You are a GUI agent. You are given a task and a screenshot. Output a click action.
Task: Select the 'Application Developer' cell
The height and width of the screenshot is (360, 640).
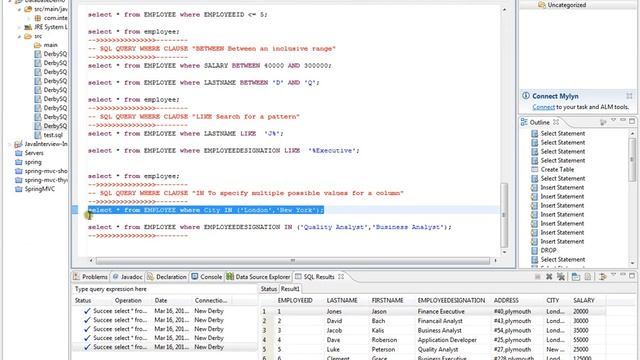pyautogui.click(x=447, y=340)
